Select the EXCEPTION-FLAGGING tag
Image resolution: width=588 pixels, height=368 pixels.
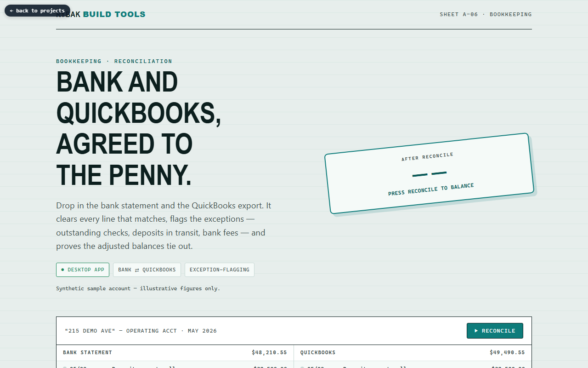pos(220,270)
